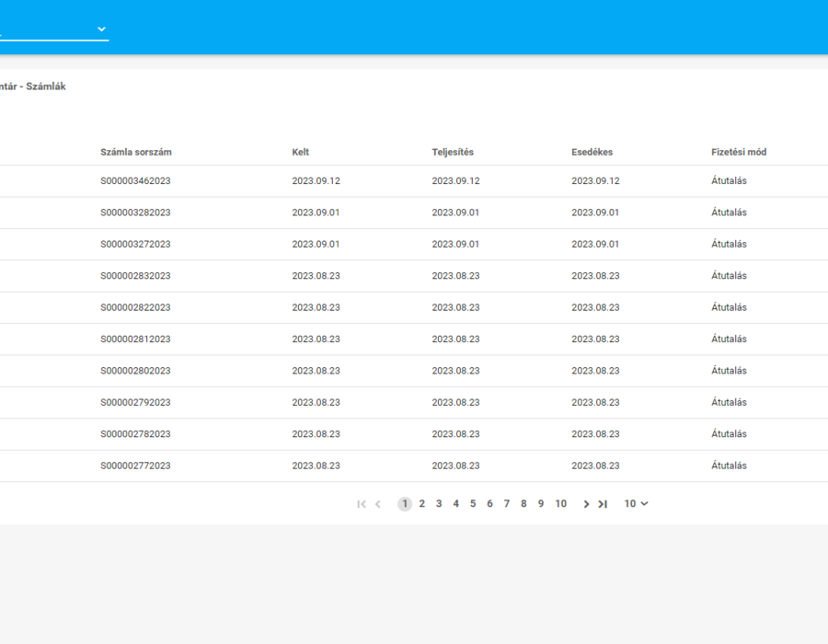Sort by Kelt column header

301,152
